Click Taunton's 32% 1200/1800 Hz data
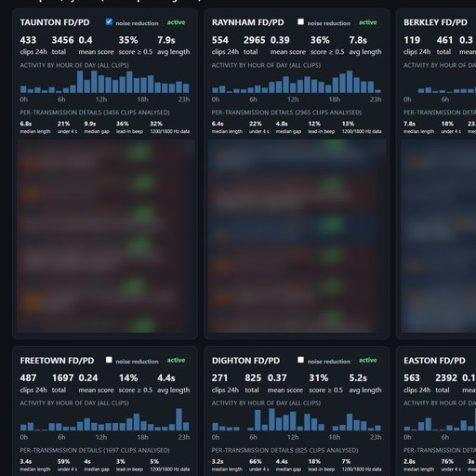Image resolution: width=476 pixels, height=476 pixels. pyautogui.click(x=156, y=124)
